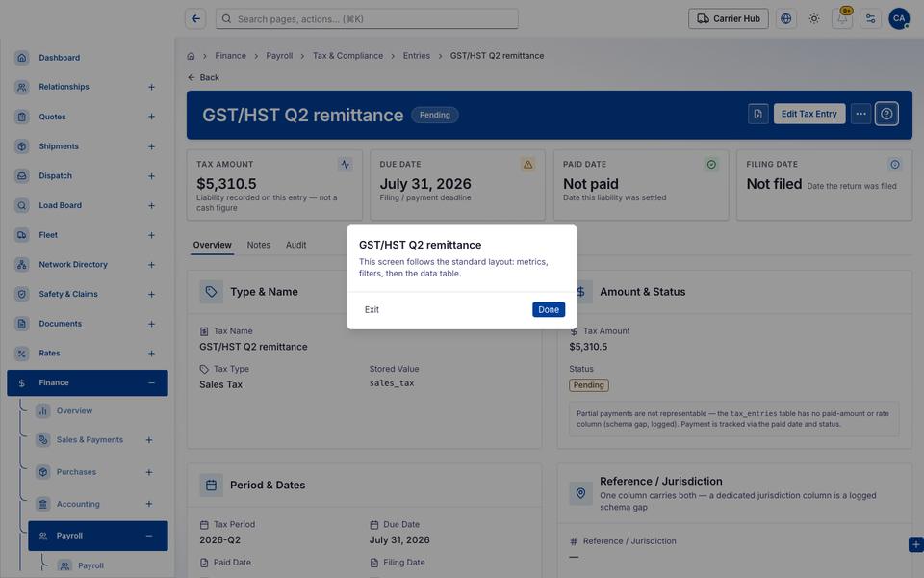The image size is (924, 578).
Task: Click the Paid Date check circle icon
Action: point(711,165)
